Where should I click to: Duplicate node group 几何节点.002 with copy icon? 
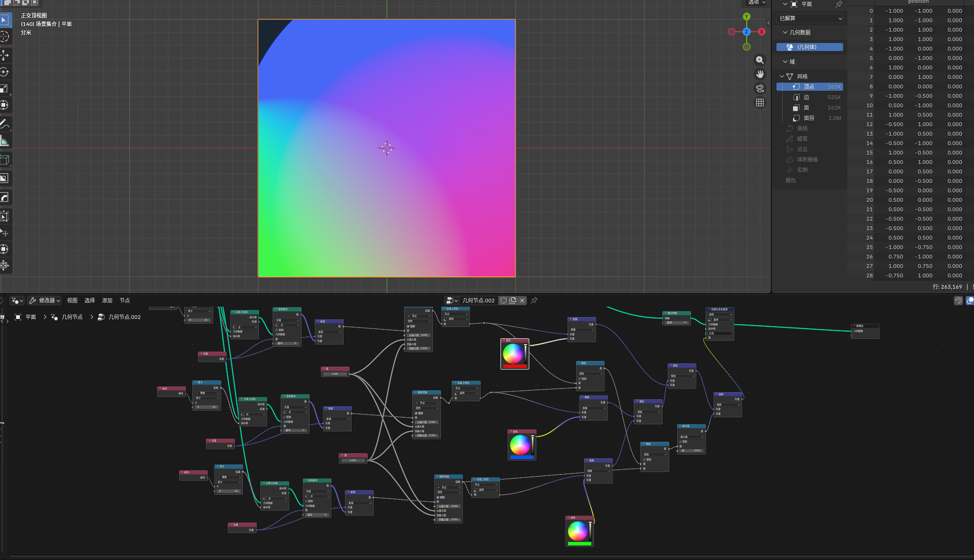[513, 301]
